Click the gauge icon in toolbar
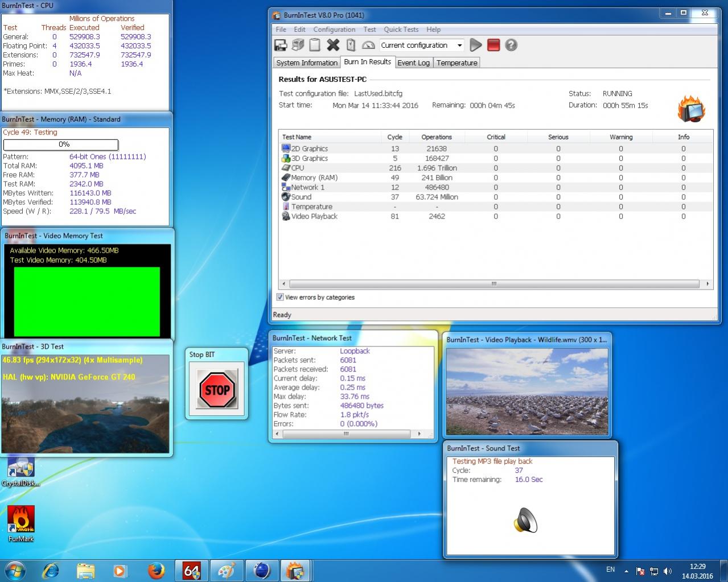 coord(368,46)
